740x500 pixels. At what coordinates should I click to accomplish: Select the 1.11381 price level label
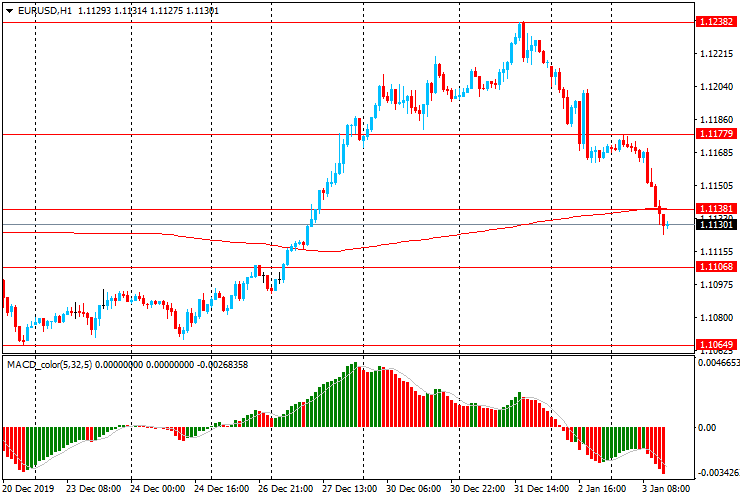pos(716,209)
